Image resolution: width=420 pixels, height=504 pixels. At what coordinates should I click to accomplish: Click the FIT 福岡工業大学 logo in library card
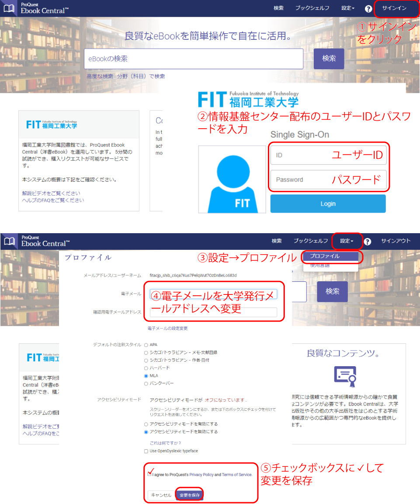click(x=52, y=124)
